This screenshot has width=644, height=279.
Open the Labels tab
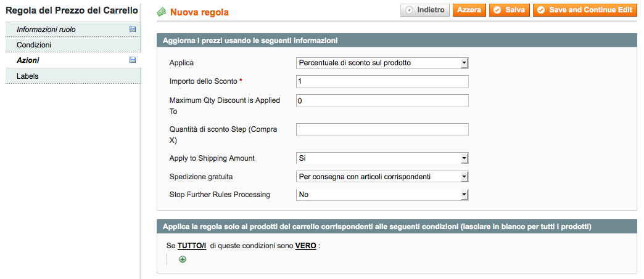28,76
